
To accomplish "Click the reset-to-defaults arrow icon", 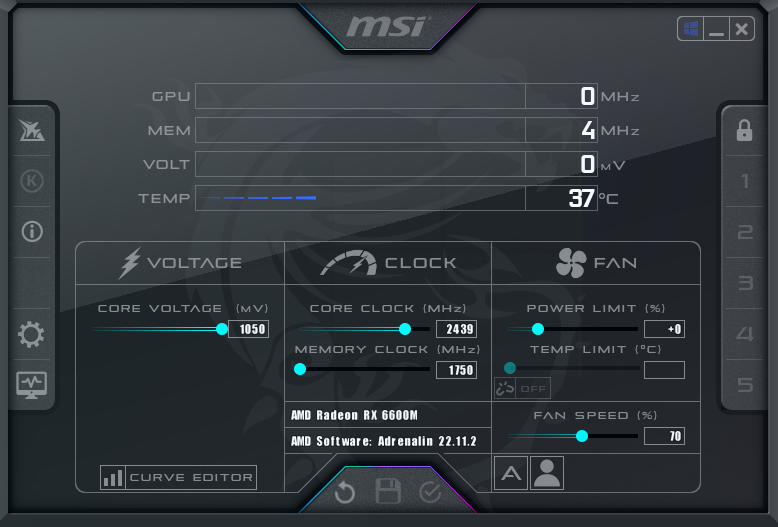I will [345, 493].
